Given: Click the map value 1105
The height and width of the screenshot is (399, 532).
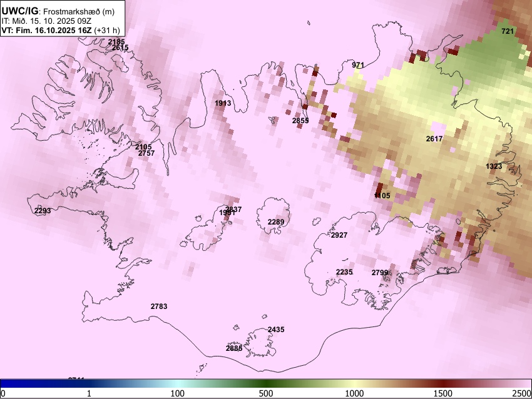Looking at the screenshot, I should click(382, 196).
